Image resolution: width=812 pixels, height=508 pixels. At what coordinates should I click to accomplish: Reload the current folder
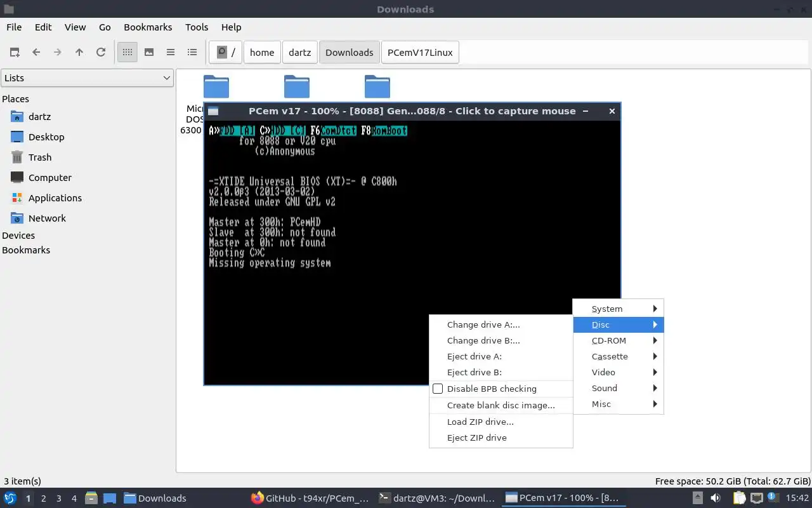pyautogui.click(x=101, y=52)
